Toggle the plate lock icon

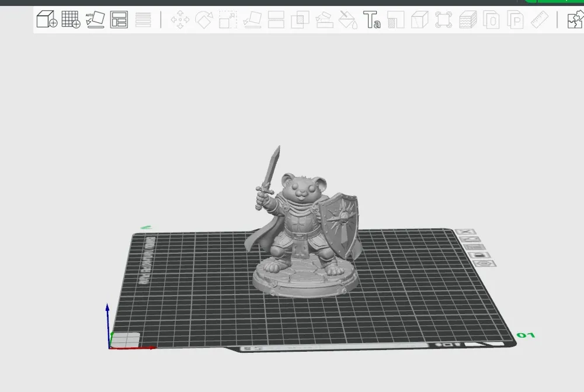click(479, 255)
